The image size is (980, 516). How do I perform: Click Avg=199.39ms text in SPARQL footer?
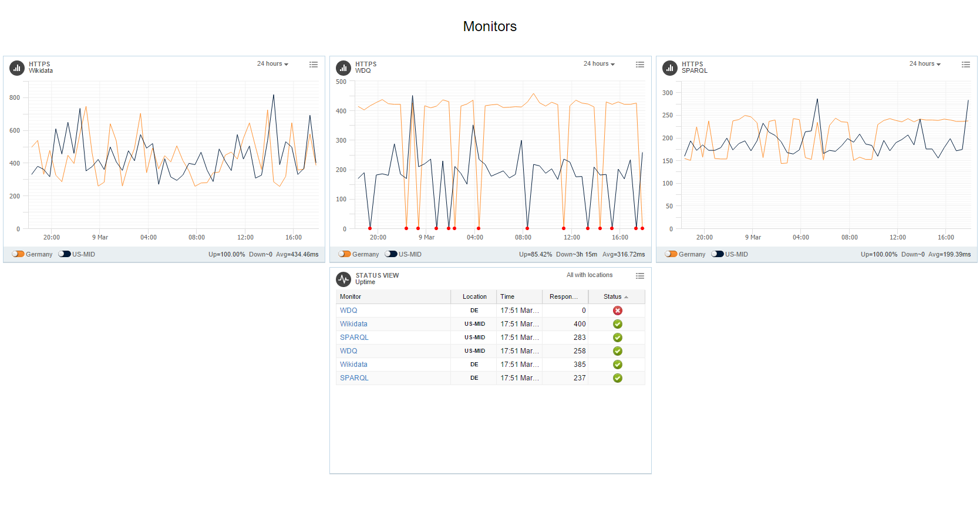click(x=949, y=254)
